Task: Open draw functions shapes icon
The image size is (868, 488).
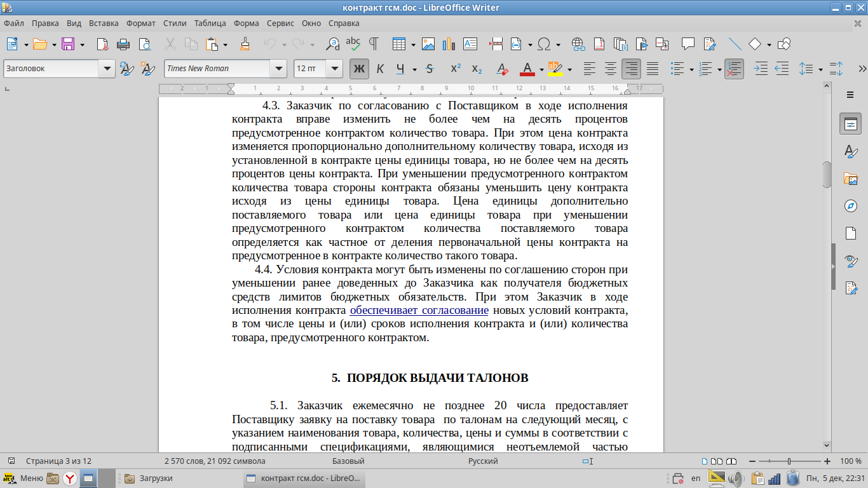Action: coord(784,44)
